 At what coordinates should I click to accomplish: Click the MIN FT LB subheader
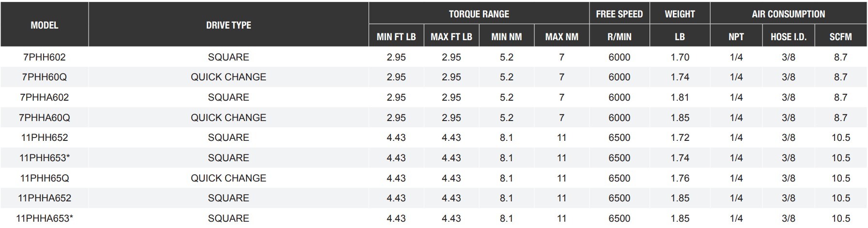point(396,37)
